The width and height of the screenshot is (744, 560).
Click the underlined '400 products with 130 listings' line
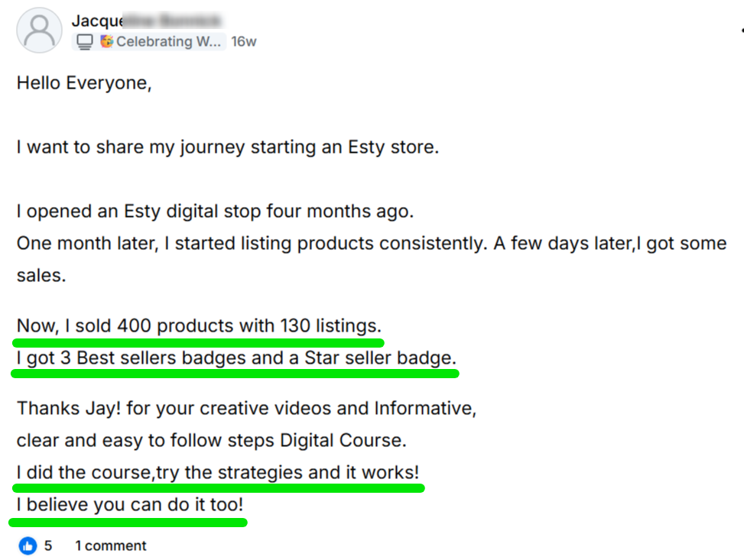[x=199, y=326]
